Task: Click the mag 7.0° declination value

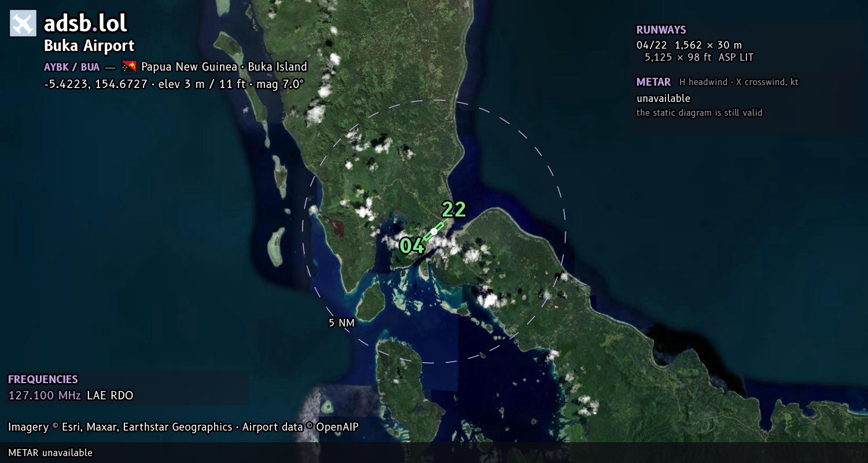Action: point(280,84)
